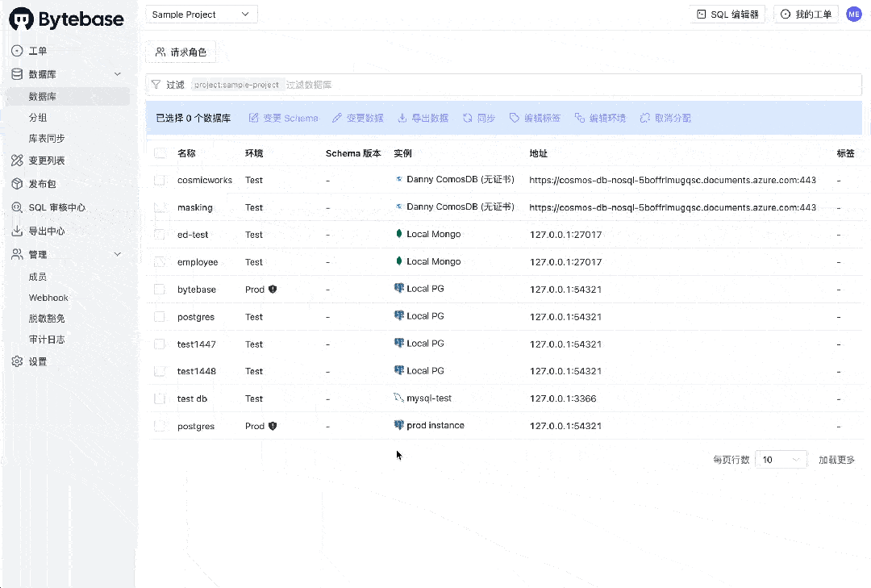Click the ME user avatar
The height and width of the screenshot is (588, 871).
(x=854, y=15)
